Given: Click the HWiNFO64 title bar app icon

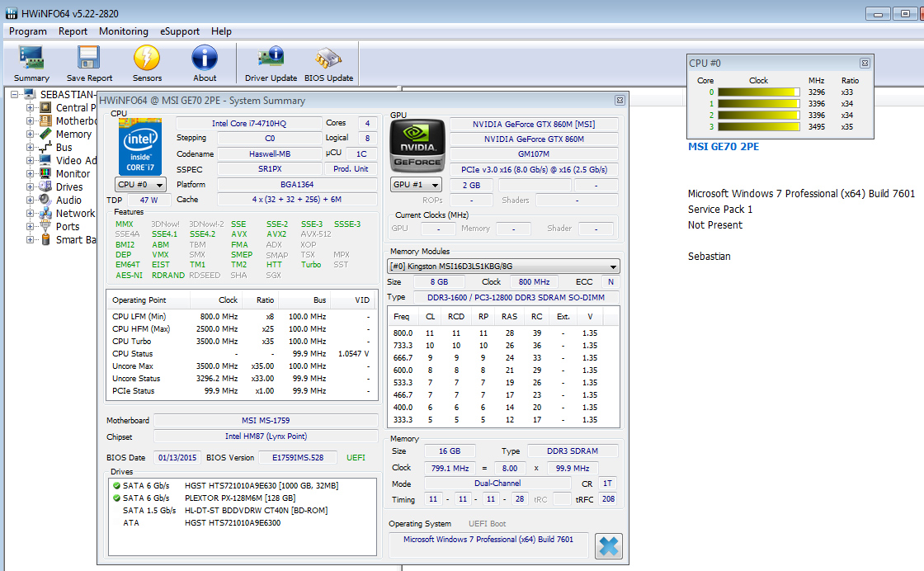Looking at the screenshot, I should (12, 13).
